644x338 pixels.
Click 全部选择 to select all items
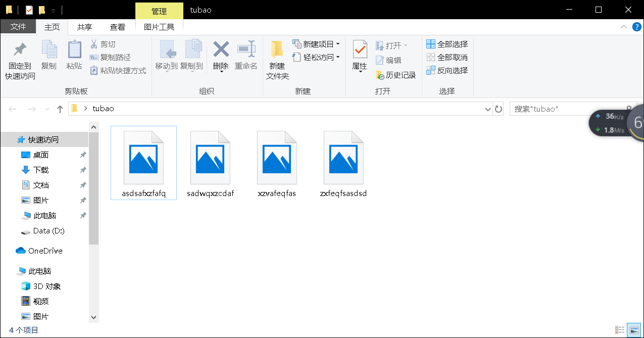tap(448, 44)
